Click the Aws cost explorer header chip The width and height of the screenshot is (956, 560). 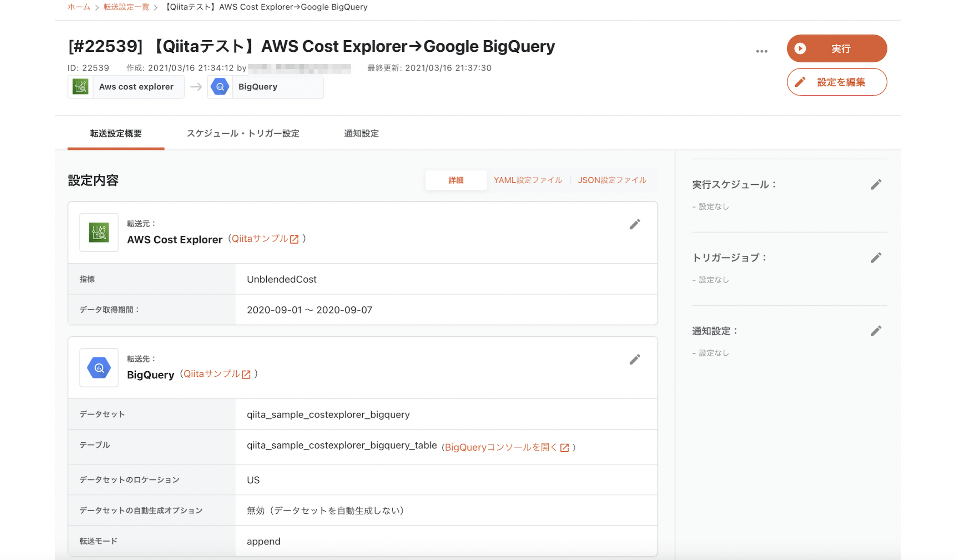(x=126, y=87)
